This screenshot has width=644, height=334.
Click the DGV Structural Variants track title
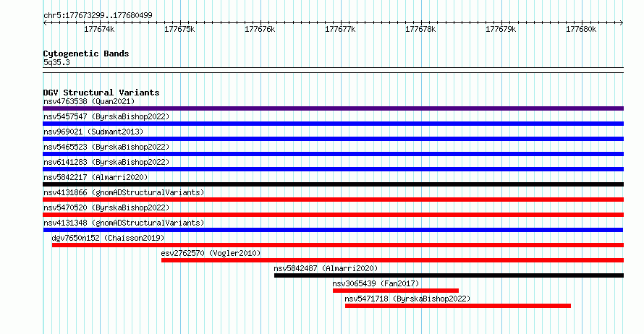click(x=101, y=93)
